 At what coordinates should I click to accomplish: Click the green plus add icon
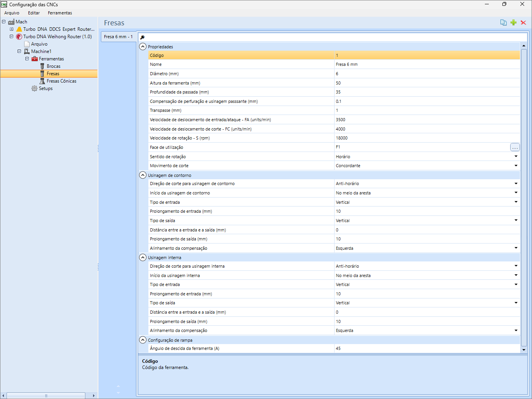pyautogui.click(x=513, y=23)
